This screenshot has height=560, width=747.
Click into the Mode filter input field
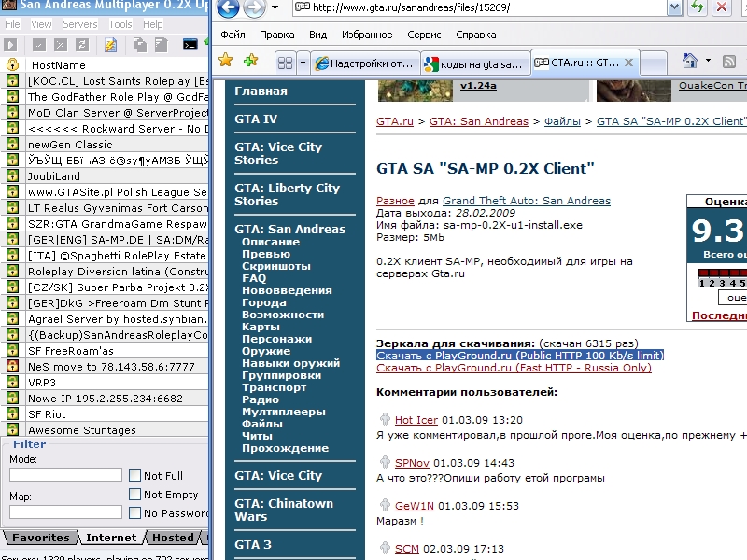coord(65,474)
